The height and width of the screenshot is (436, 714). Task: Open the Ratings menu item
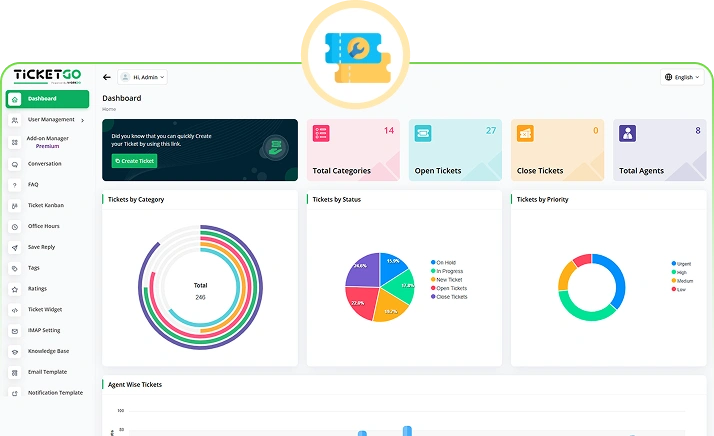(x=37, y=289)
